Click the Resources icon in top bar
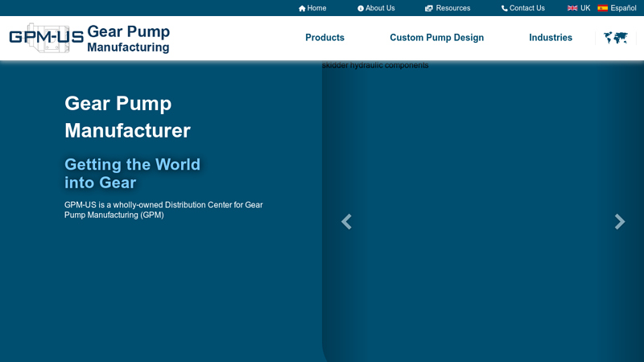The width and height of the screenshot is (644, 362). click(429, 8)
